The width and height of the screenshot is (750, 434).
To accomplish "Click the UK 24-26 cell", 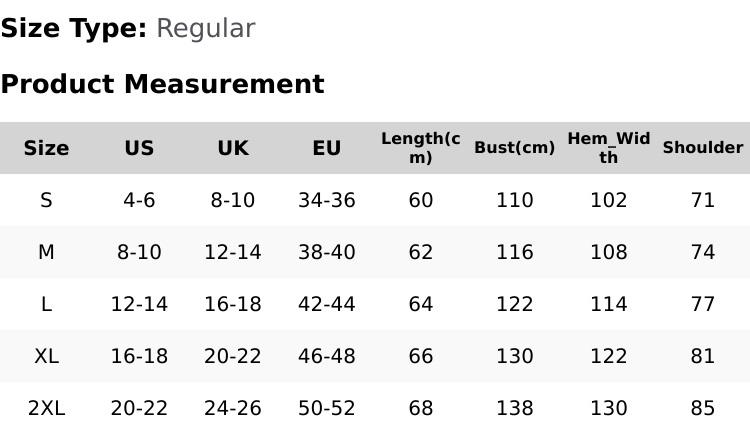I will 233,408.
